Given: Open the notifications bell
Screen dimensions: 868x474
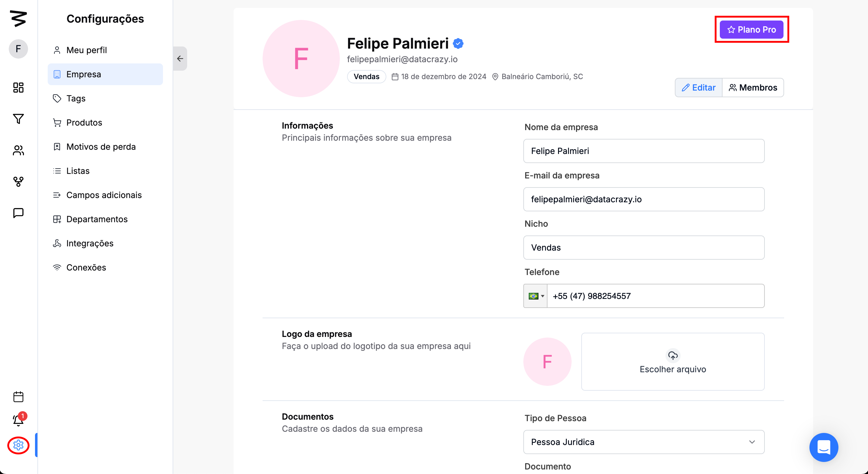Looking at the screenshot, I should [18, 420].
